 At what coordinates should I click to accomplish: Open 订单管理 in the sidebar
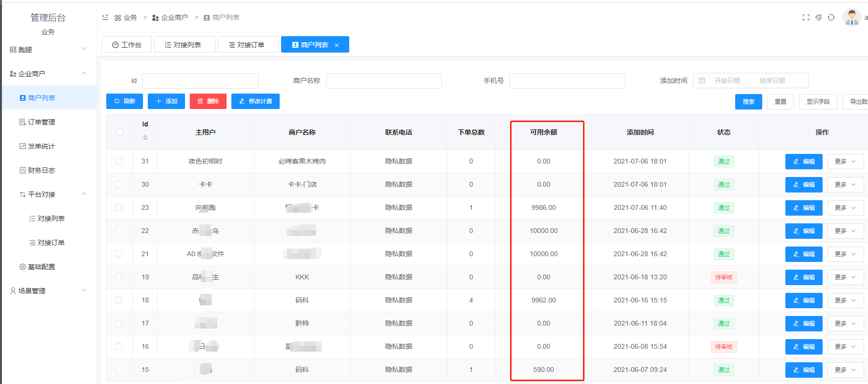(x=48, y=122)
